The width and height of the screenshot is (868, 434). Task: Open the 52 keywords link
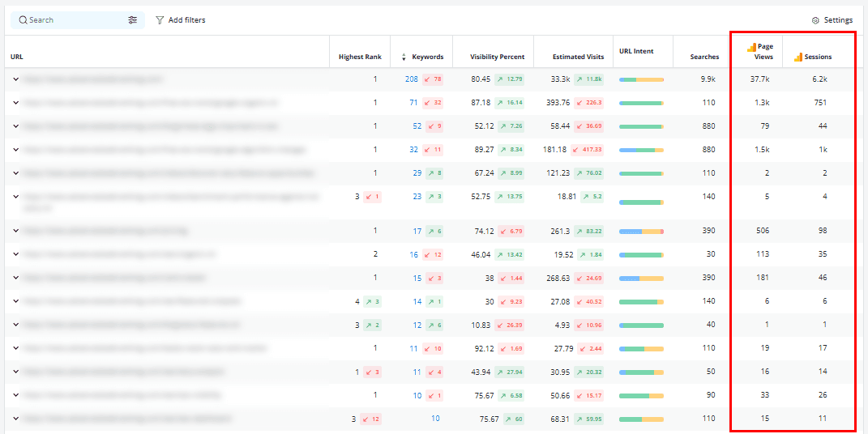tap(417, 126)
